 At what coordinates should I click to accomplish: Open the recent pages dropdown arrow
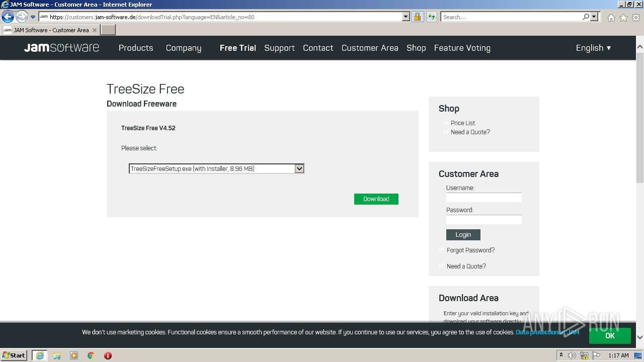click(33, 17)
